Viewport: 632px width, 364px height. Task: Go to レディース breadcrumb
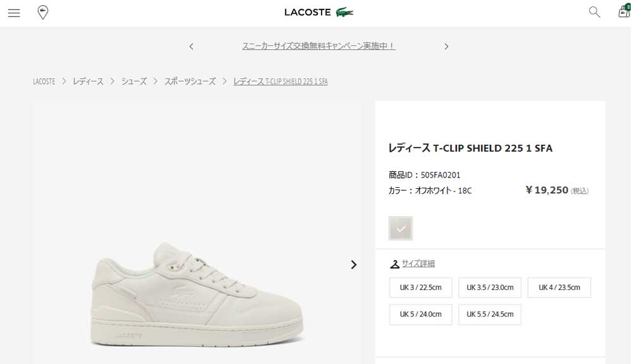pyautogui.click(x=88, y=82)
